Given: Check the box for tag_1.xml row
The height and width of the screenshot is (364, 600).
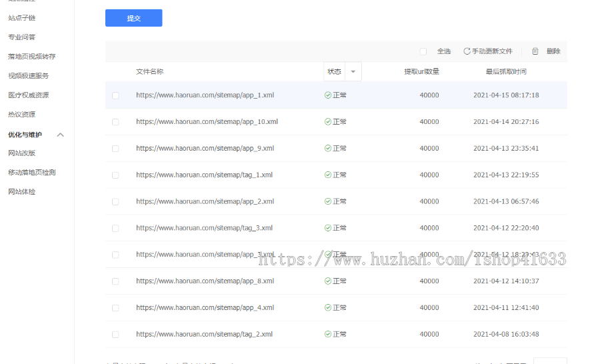Looking at the screenshot, I should [x=115, y=175].
